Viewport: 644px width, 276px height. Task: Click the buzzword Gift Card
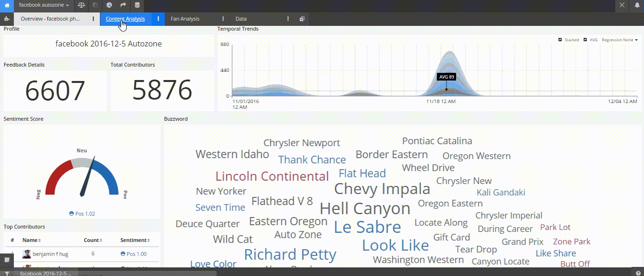tap(452, 237)
